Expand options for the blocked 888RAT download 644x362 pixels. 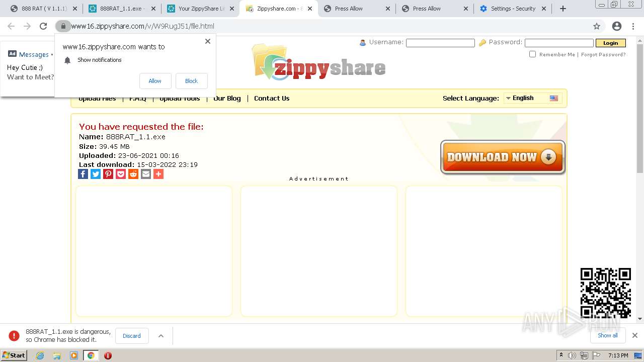coord(161,336)
